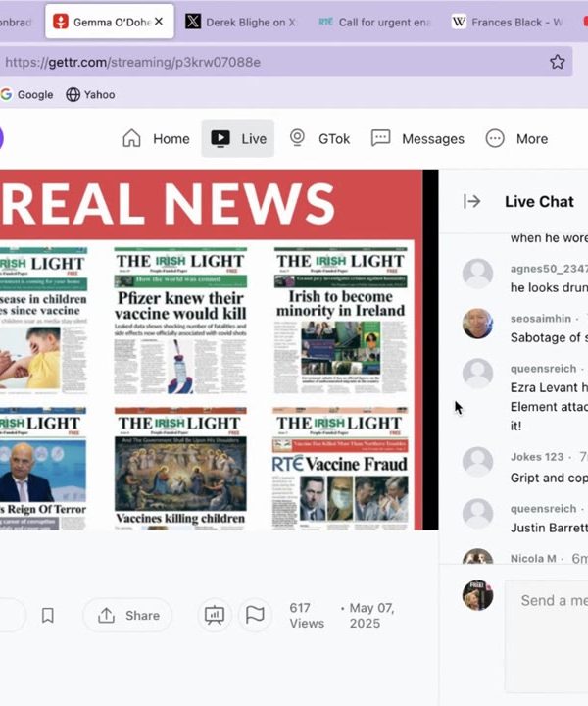
Task: Click the 'Gript and cop' chat message
Action: point(549,478)
